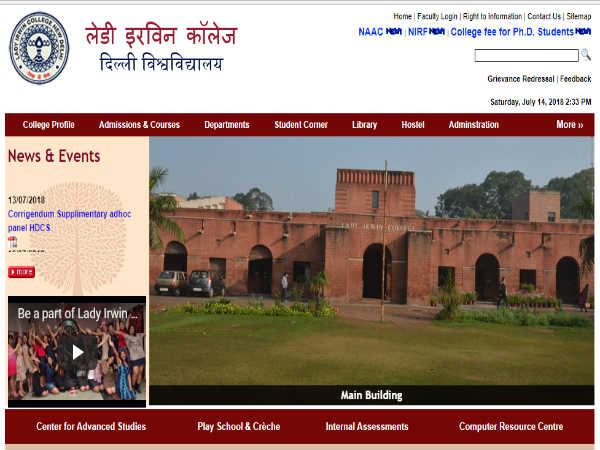Click the Lady Irwin College logo
This screenshot has height=450, width=600.
(x=39, y=48)
